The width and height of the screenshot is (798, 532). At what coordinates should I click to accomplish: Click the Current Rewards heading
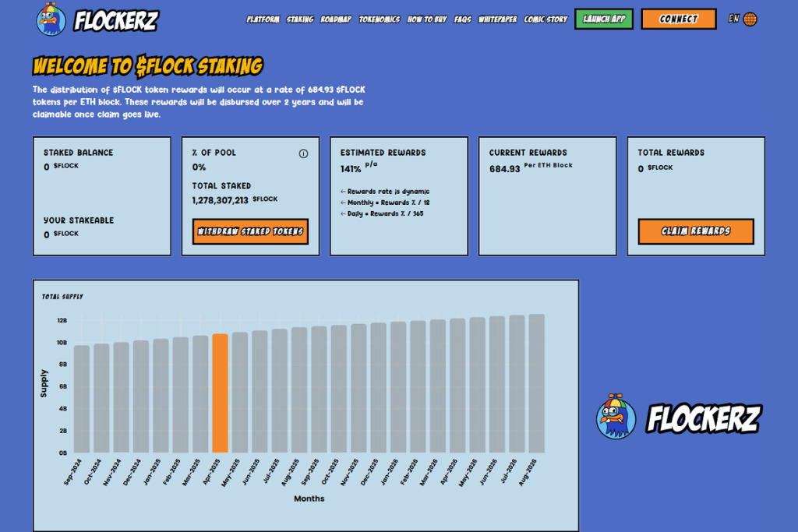tap(528, 153)
